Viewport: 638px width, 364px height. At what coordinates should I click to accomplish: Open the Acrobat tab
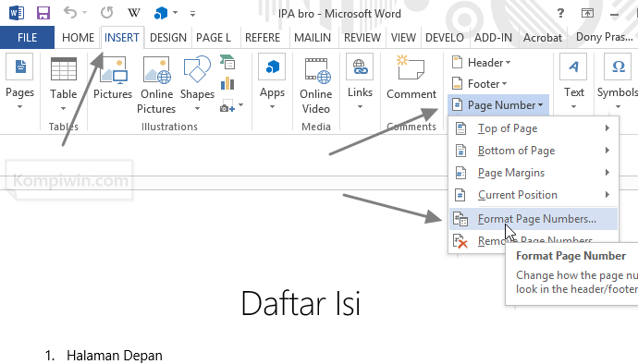click(x=543, y=38)
